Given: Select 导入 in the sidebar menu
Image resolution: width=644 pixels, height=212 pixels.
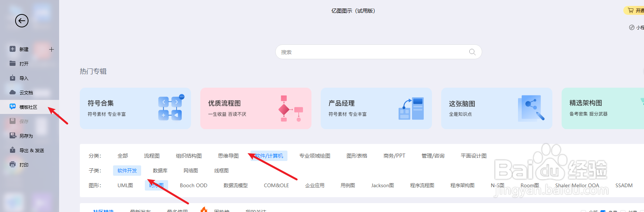Looking at the screenshot, I should click(24, 78).
